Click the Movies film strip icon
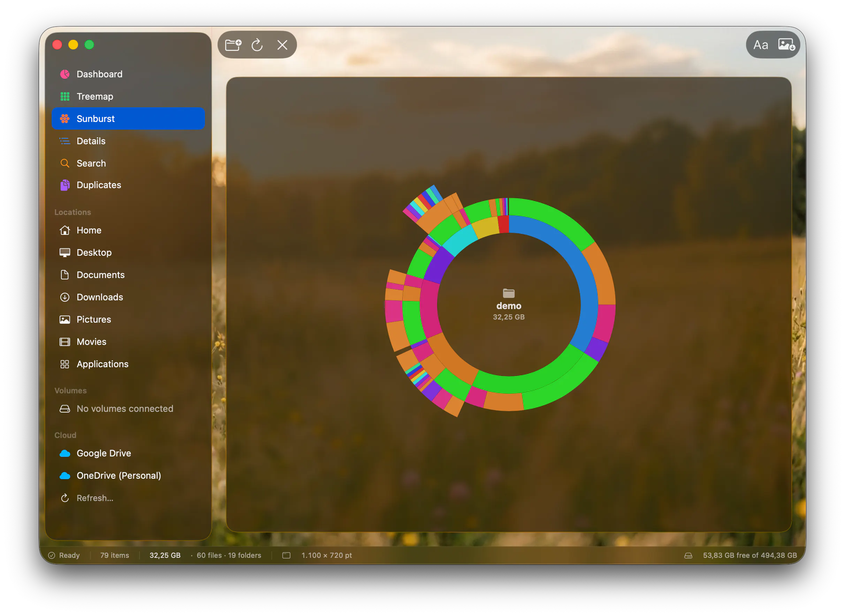The image size is (845, 616). tap(65, 342)
